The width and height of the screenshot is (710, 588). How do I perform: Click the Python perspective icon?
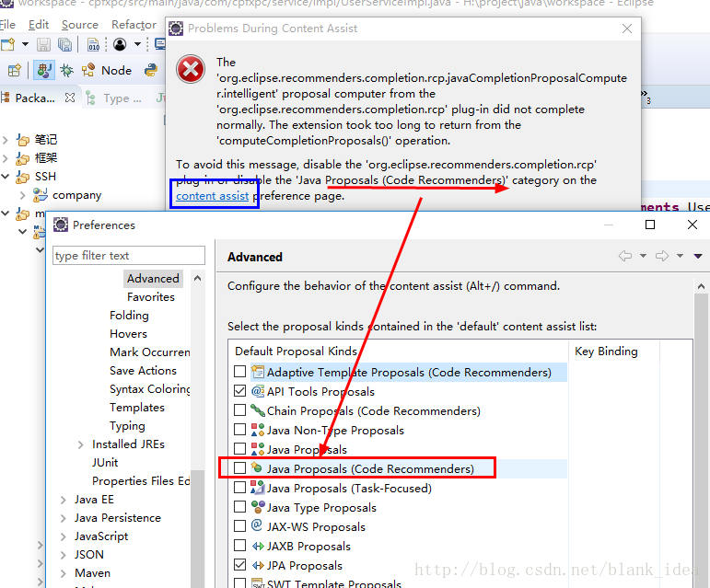[151, 70]
